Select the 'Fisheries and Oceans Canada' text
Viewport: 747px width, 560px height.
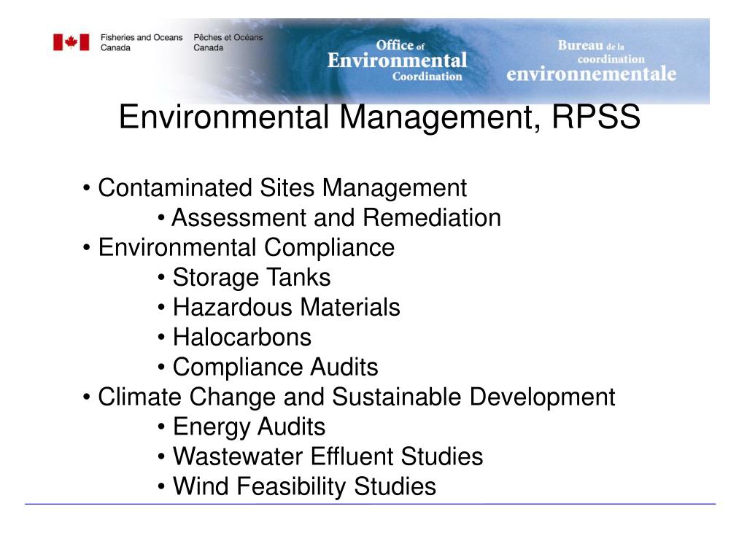142,42
